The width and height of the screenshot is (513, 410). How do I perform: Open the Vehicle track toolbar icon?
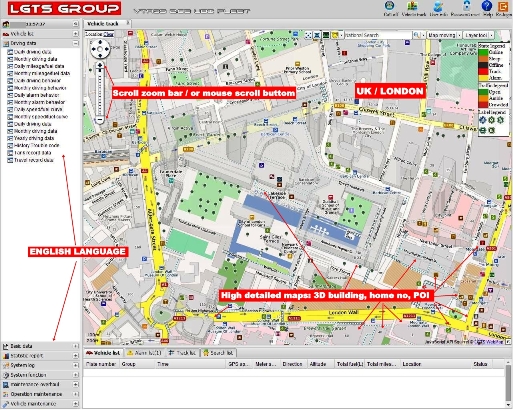point(413,6)
